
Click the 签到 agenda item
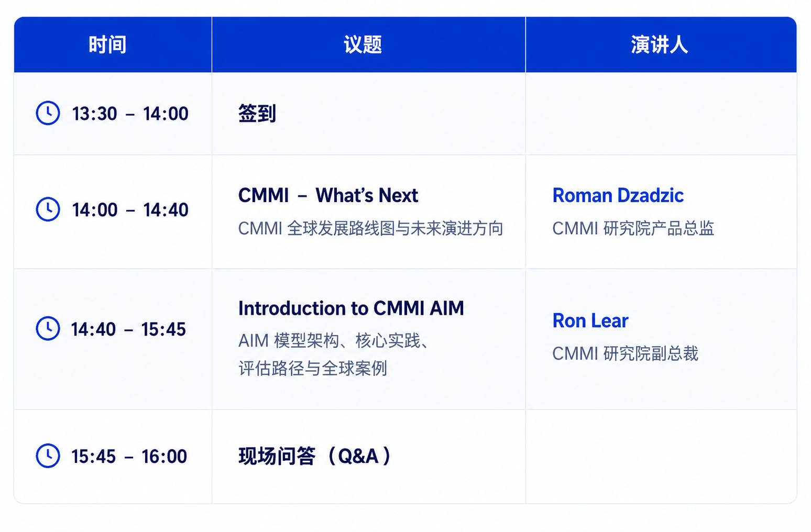[x=257, y=114]
